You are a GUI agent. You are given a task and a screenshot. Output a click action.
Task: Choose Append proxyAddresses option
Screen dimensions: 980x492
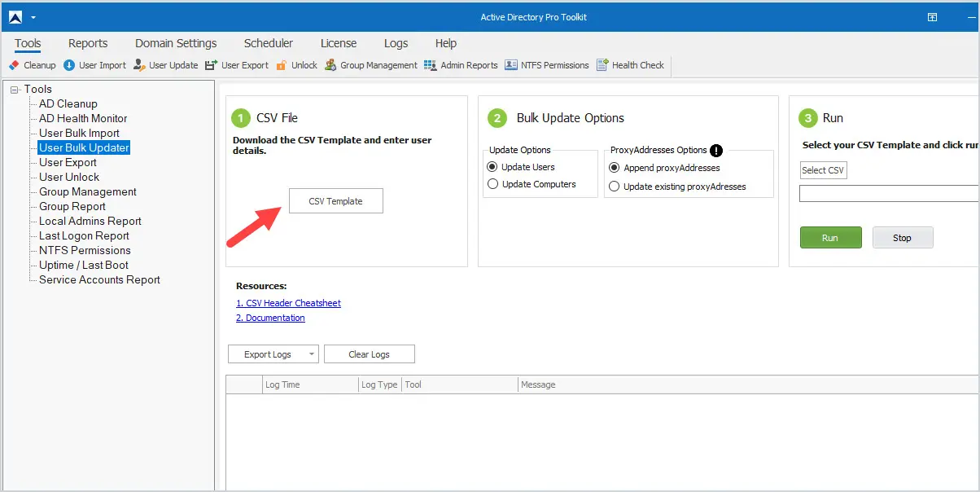coord(615,168)
